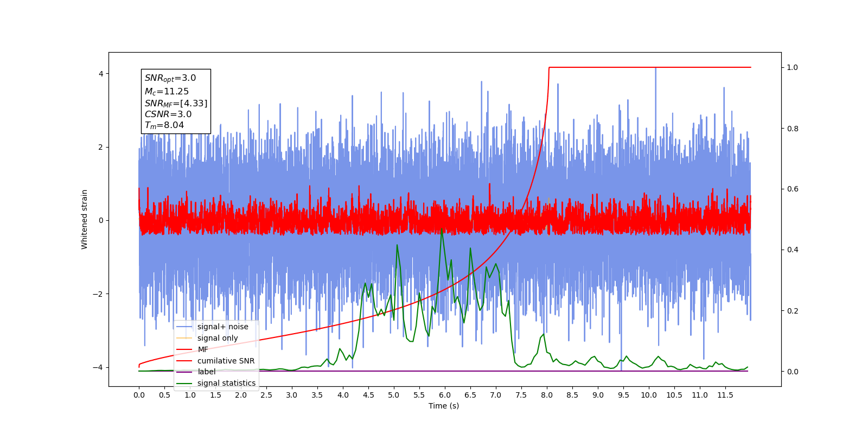
Task: Click the x-axis tick label 9.5
Action: coord(623,395)
